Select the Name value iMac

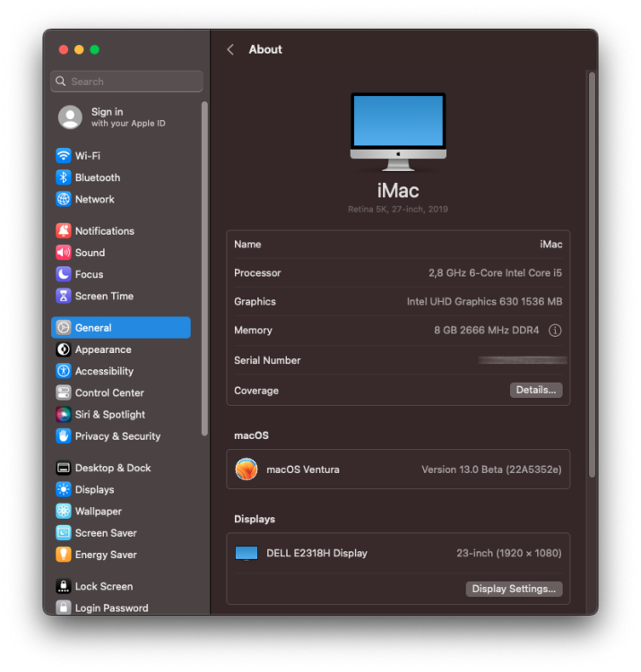click(x=551, y=245)
